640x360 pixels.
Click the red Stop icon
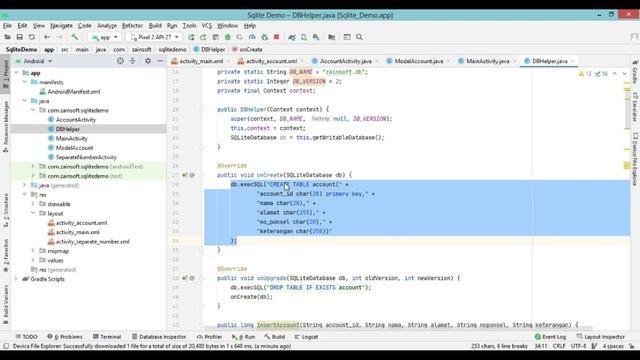pos(276,37)
